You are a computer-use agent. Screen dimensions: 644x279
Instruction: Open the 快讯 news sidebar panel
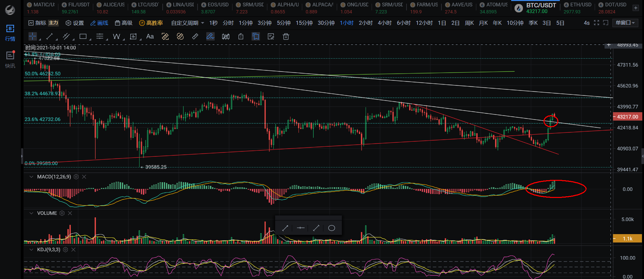[x=10, y=60]
